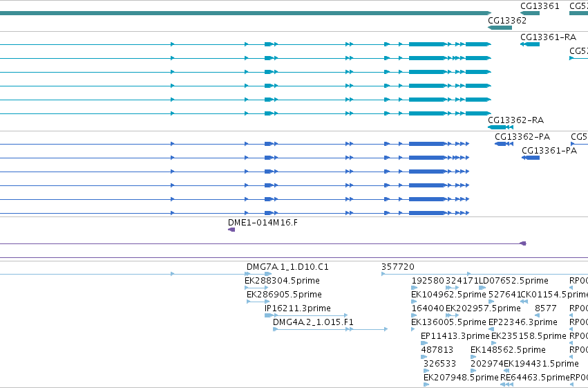The height and width of the screenshot is (388, 588).
Task: Select EST EP22346.3prime
Action: [523, 322]
